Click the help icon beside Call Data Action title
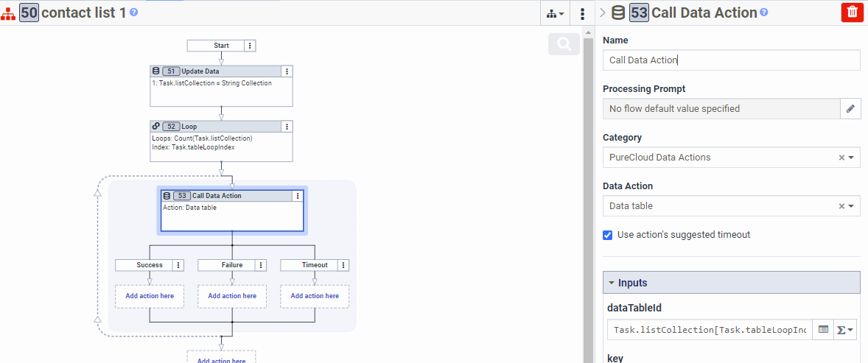 (764, 13)
